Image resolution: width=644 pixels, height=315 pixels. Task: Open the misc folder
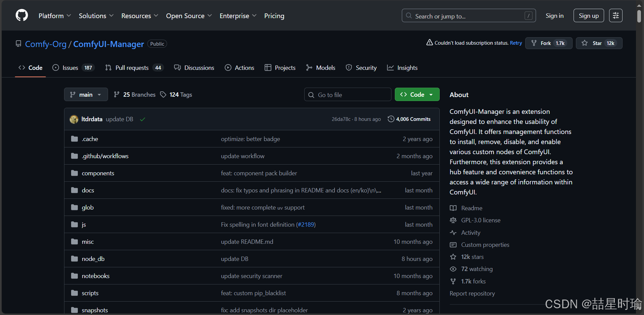coord(88,241)
